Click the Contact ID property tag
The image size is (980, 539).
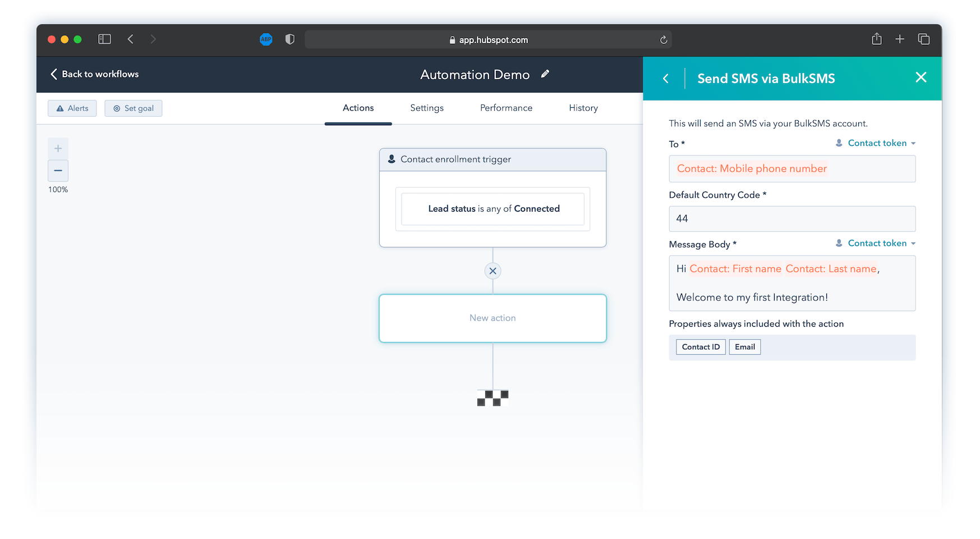(x=701, y=347)
